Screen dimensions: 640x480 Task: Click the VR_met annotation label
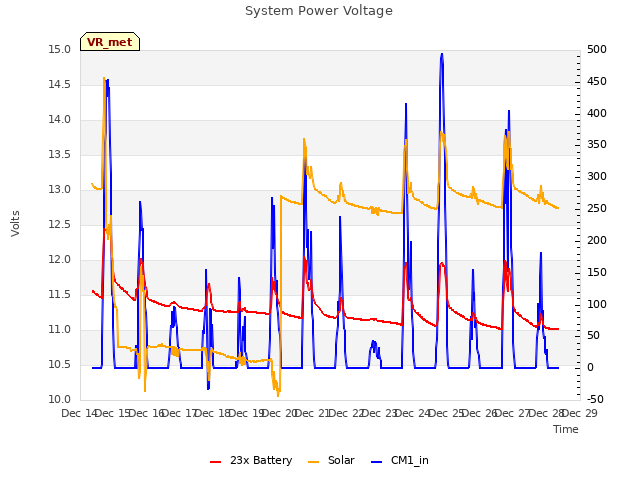point(110,42)
